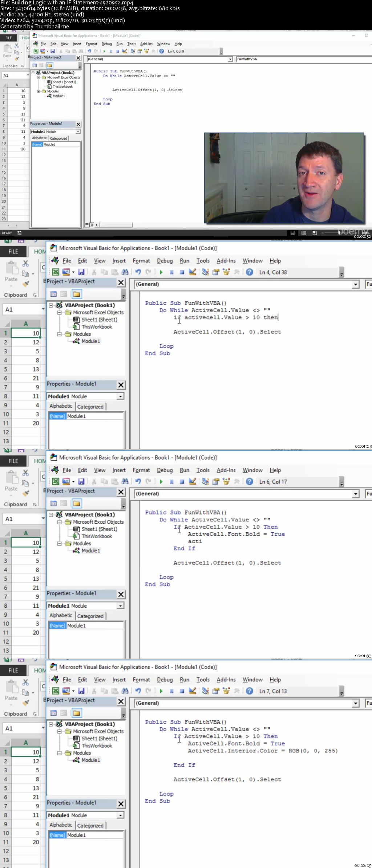Viewport: 372px width, 868px height.
Task: Open Clipboard dialog launcher in 00:01:03 frame
Action: coord(35,295)
